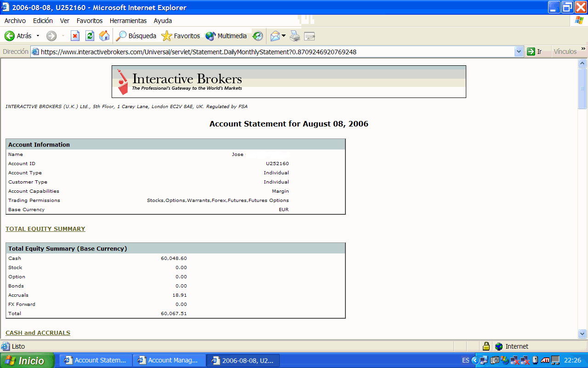
Task: Collapse tray icons with the arrow button
Action: click(475, 361)
